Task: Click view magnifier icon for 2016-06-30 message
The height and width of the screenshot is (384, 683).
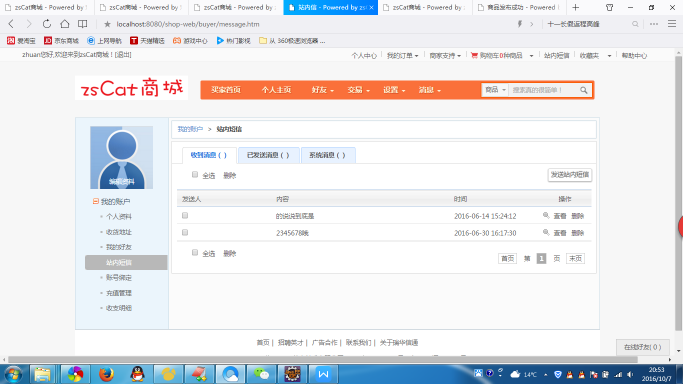Action: tap(546, 232)
